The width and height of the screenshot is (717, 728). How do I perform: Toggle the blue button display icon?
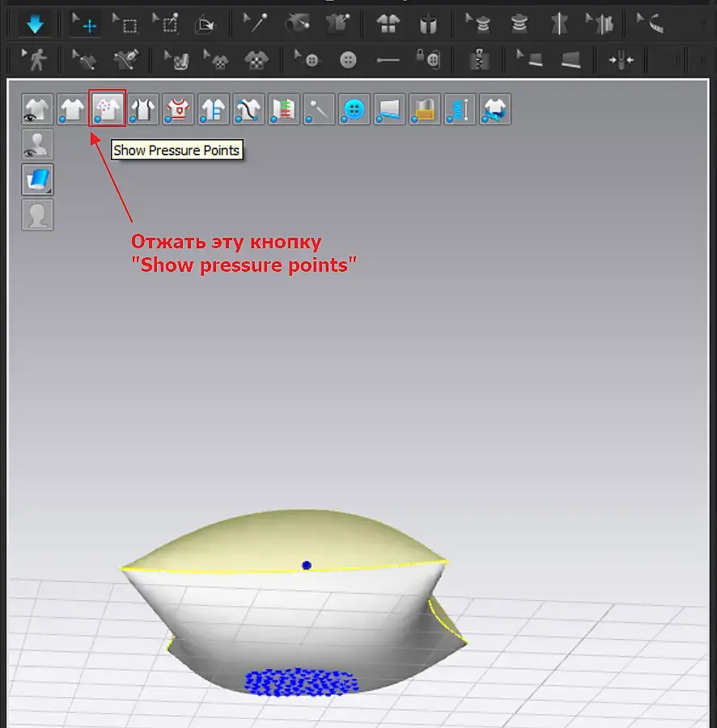[354, 109]
